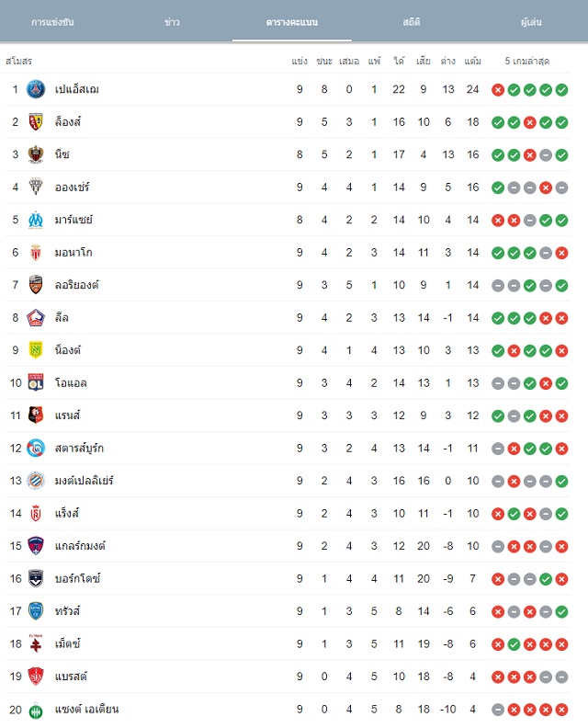
Task: Click the Nantes yellow crest in row 9
Action: (x=36, y=350)
